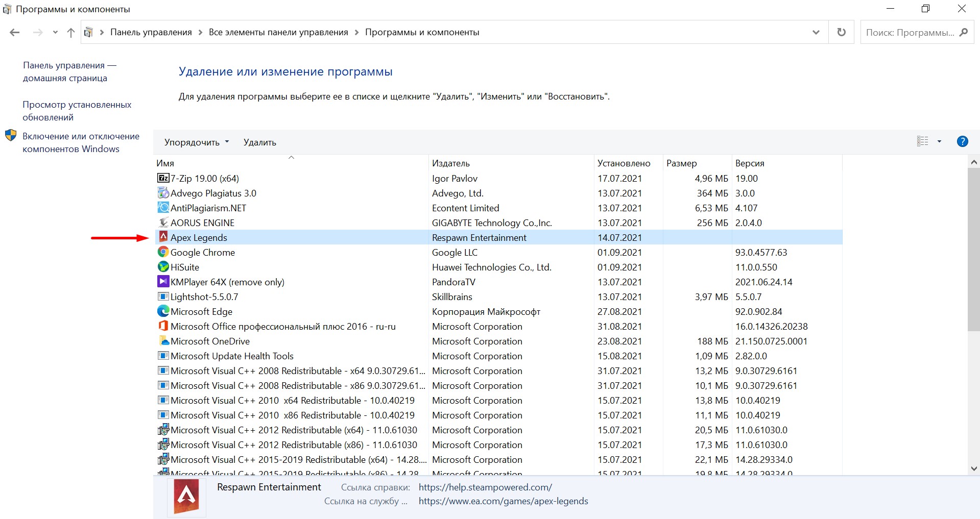
Task: Click the Удалить toolbar button
Action: coord(260,142)
